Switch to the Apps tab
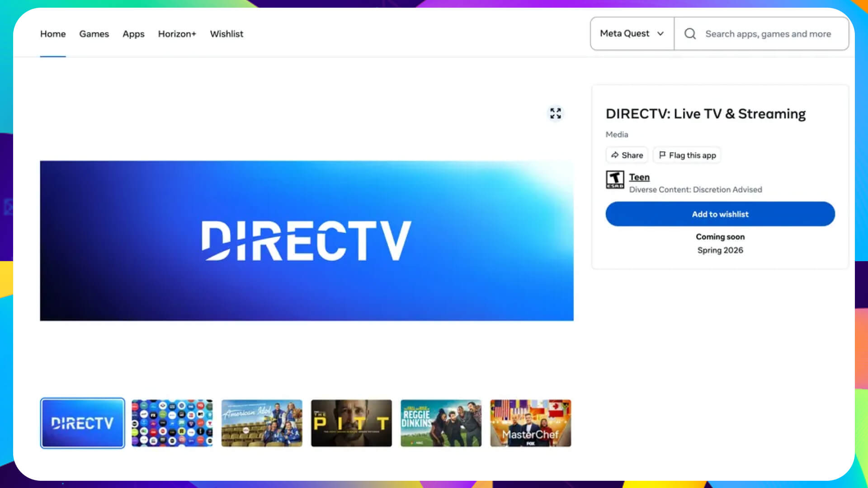This screenshot has height=488, width=868. click(x=133, y=34)
